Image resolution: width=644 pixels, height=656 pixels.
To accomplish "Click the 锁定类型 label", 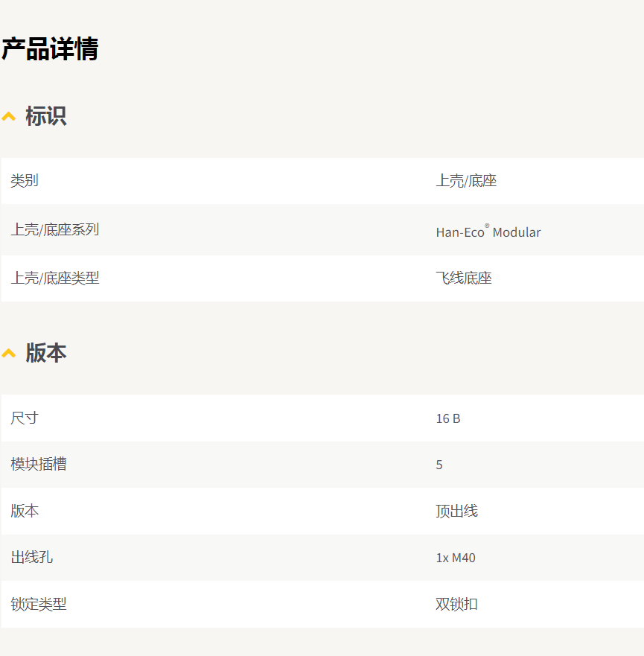I will coord(39,604).
